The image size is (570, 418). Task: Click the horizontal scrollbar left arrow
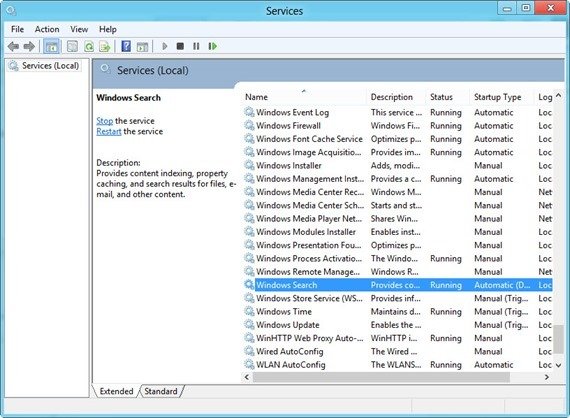(x=247, y=377)
